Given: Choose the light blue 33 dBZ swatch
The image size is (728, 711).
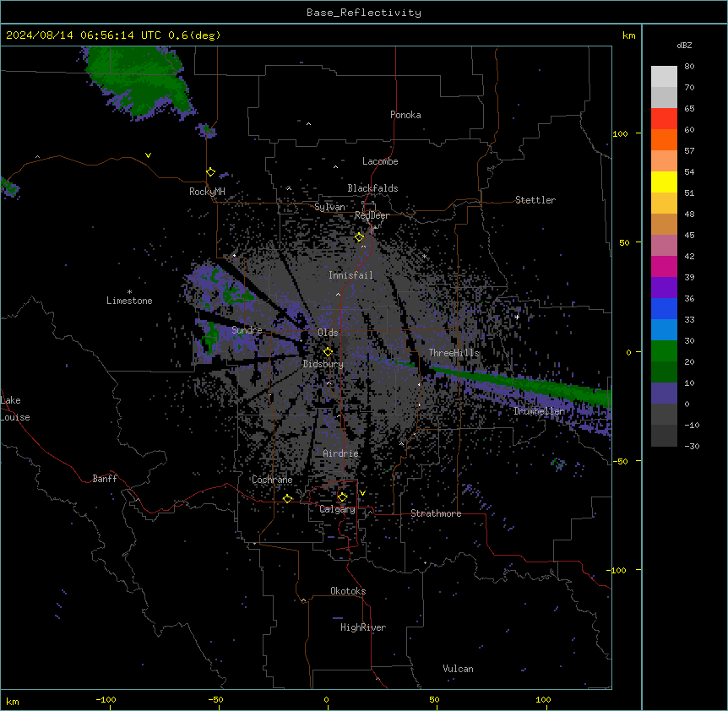Looking at the screenshot, I should click(x=664, y=330).
